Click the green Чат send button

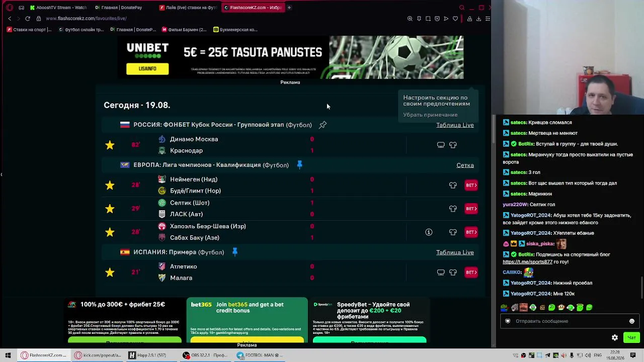[631, 337]
